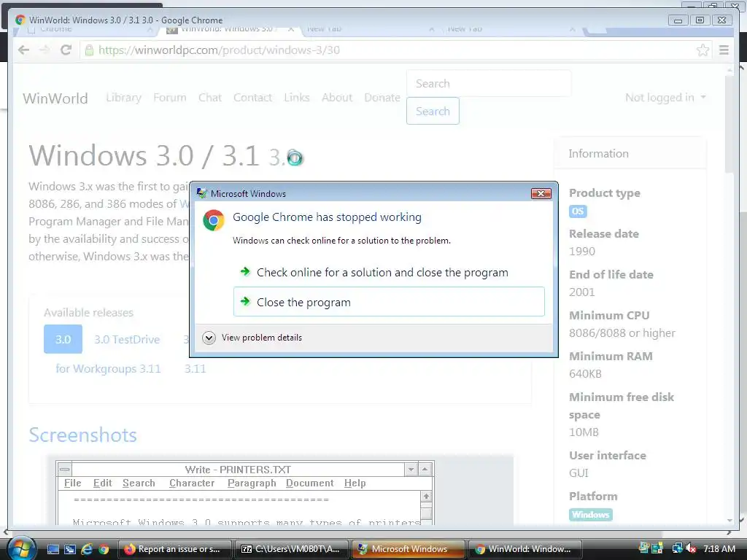Click the address bar URL
Image resolution: width=747 pixels, height=560 pixels.
pyautogui.click(x=219, y=50)
